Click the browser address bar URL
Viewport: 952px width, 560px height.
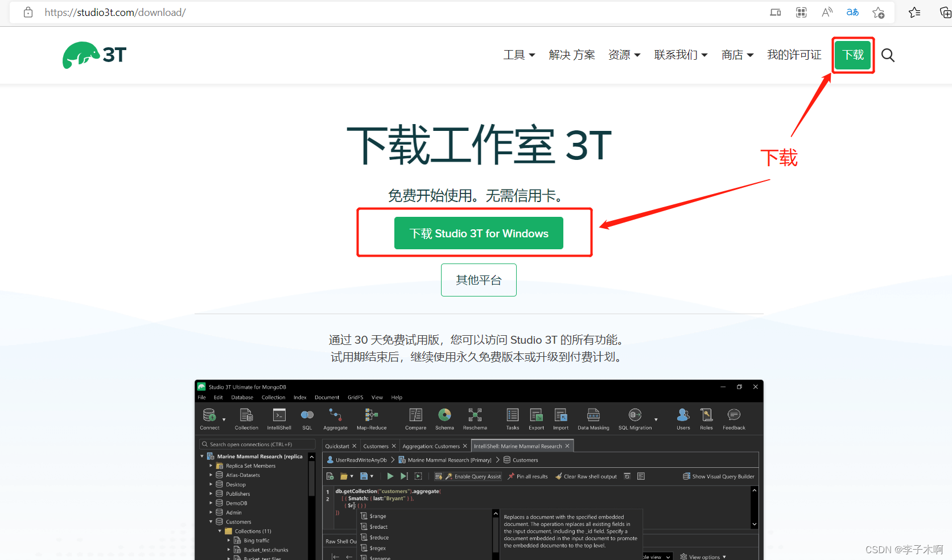click(115, 12)
